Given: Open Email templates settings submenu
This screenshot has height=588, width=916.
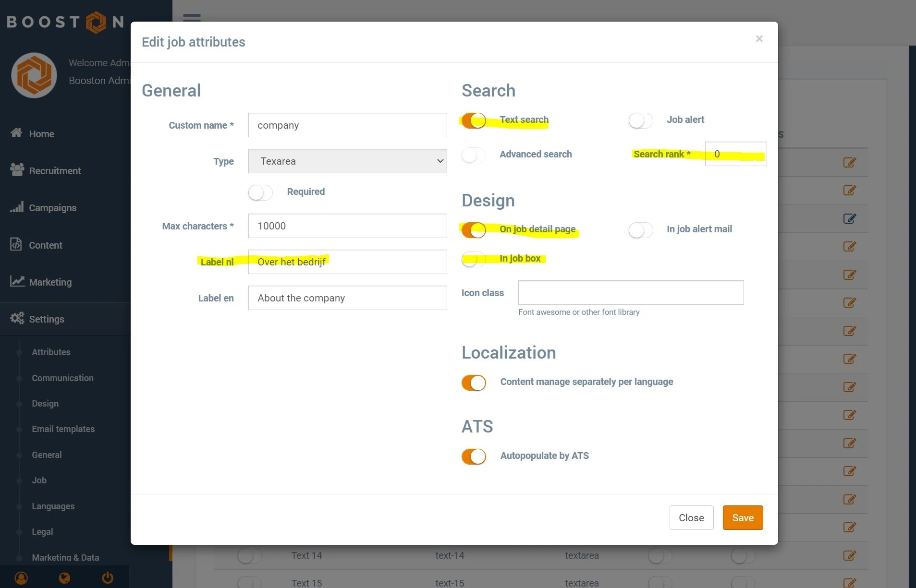Looking at the screenshot, I should click(x=63, y=429).
